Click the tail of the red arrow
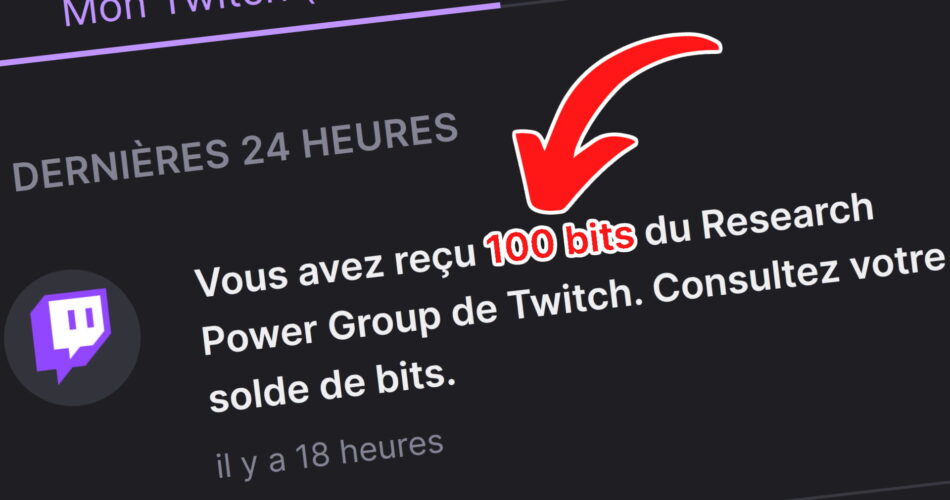 tap(697, 45)
